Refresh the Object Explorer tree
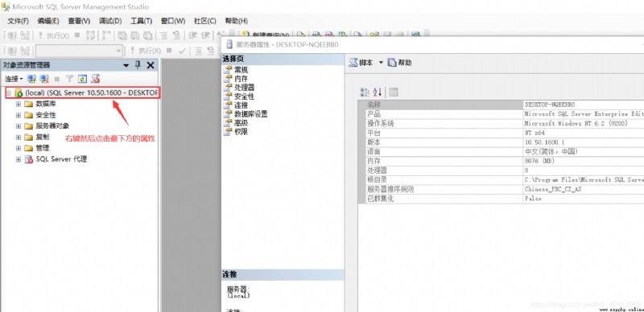The width and height of the screenshot is (644, 312). pyautogui.click(x=83, y=79)
